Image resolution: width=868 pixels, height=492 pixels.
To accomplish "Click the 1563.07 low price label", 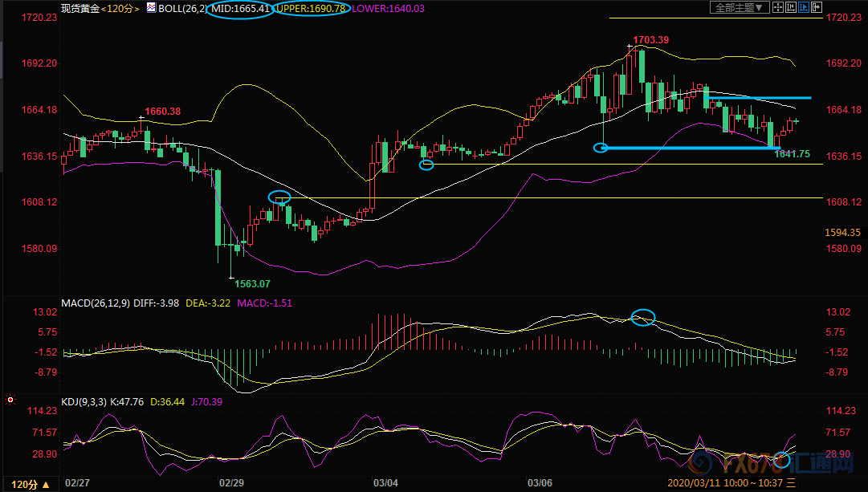I will click(x=252, y=284).
